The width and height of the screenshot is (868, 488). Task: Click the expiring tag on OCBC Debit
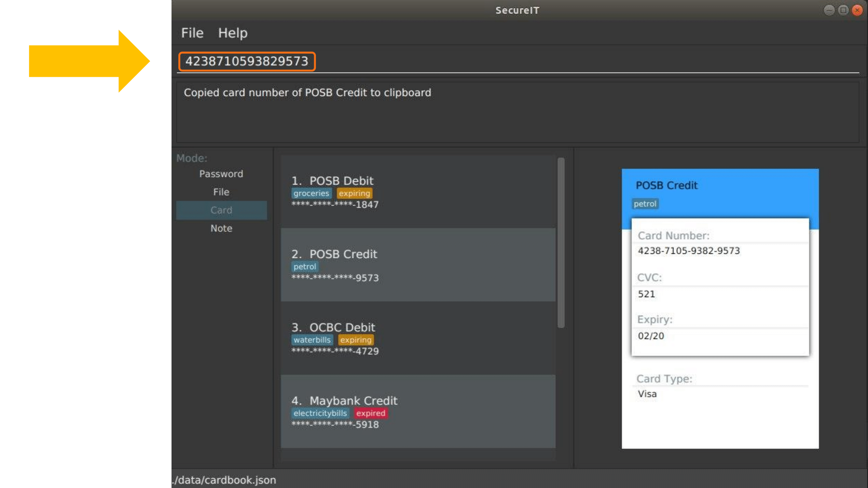(356, 340)
